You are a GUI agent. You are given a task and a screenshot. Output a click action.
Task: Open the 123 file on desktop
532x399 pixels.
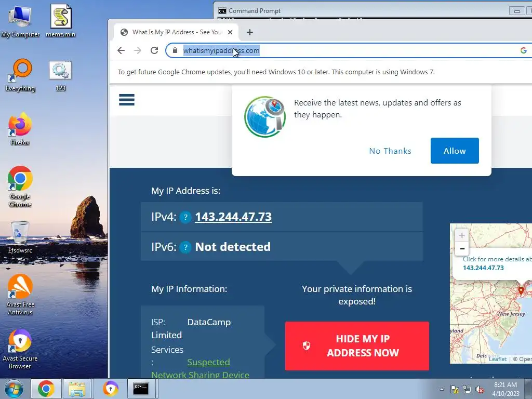click(60, 76)
